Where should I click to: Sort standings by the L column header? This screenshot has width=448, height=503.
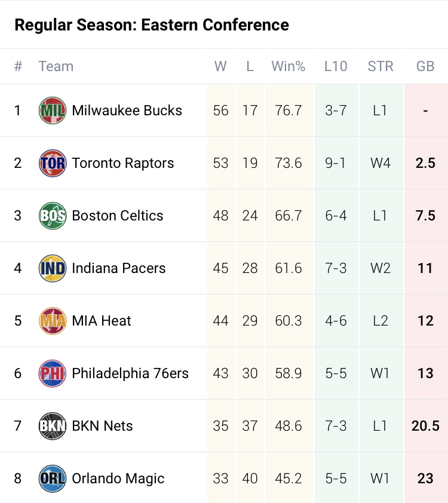click(x=250, y=66)
